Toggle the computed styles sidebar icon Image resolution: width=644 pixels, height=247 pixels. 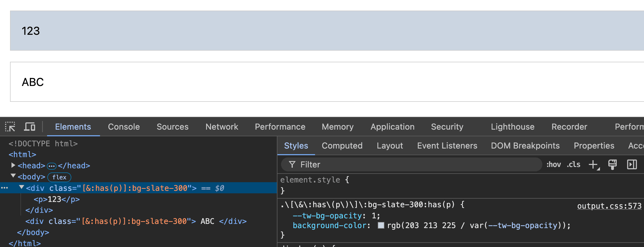pyautogui.click(x=632, y=165)
